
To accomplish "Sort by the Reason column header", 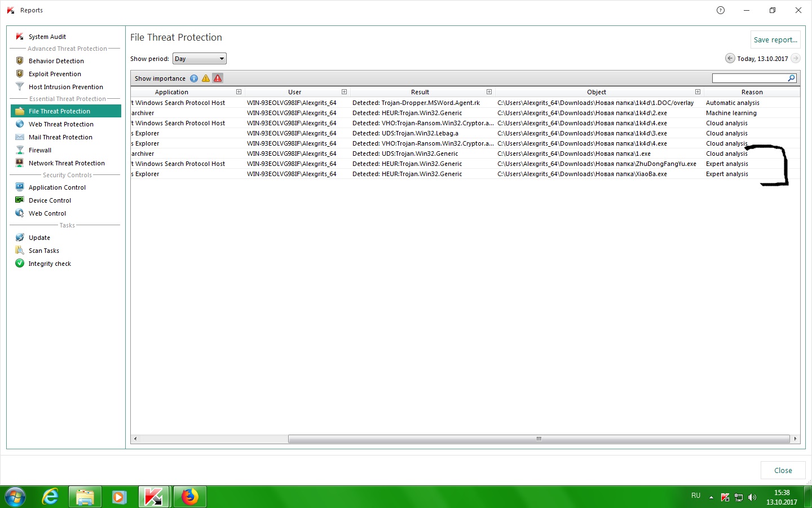I will pyautogui.click(x=752, y=92).
